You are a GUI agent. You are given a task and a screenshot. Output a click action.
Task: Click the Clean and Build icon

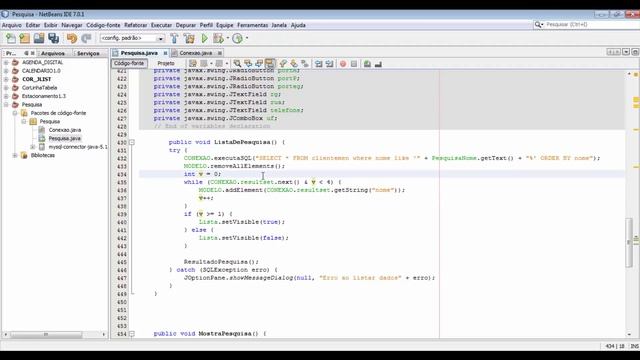[x=189, y=38]
